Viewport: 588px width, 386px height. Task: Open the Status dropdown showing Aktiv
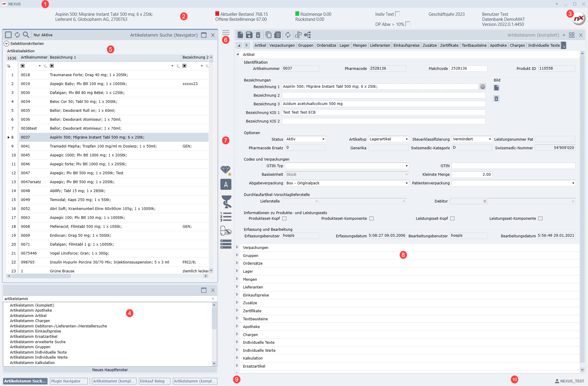click(323, 139)
